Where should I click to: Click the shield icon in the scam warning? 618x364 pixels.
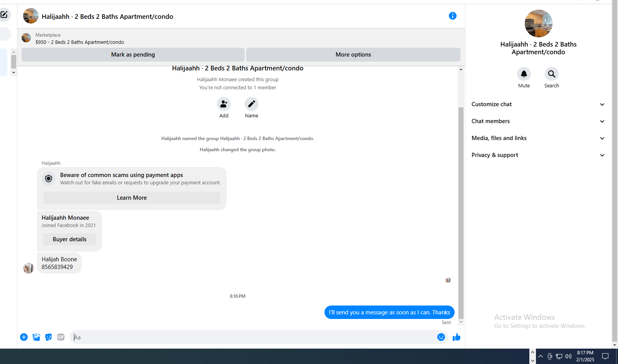pyautogui.click(x=49, y=179)
